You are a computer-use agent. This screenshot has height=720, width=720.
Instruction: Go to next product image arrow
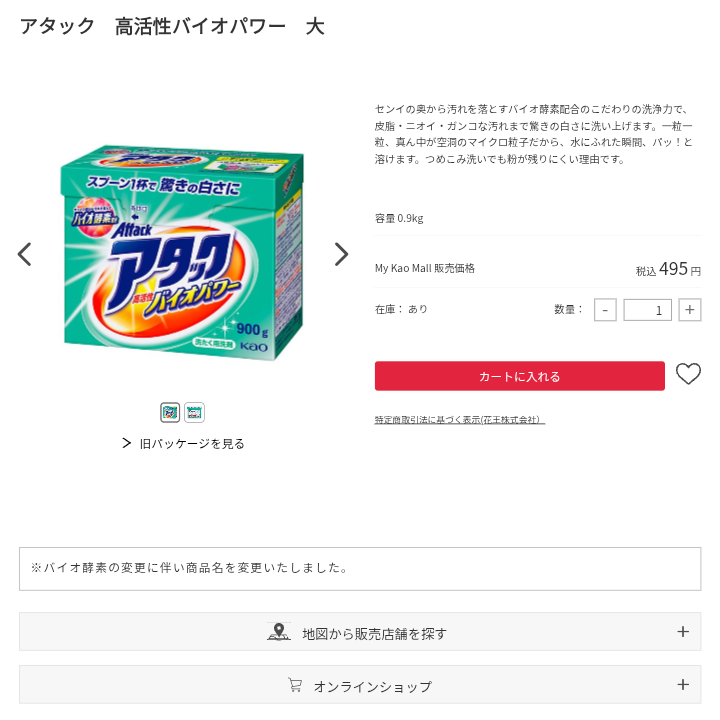(x=341, y=254)
